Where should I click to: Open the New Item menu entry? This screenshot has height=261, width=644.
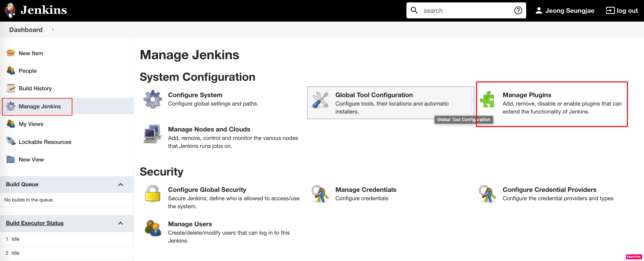pyautogui.click(x=31, y=53)
